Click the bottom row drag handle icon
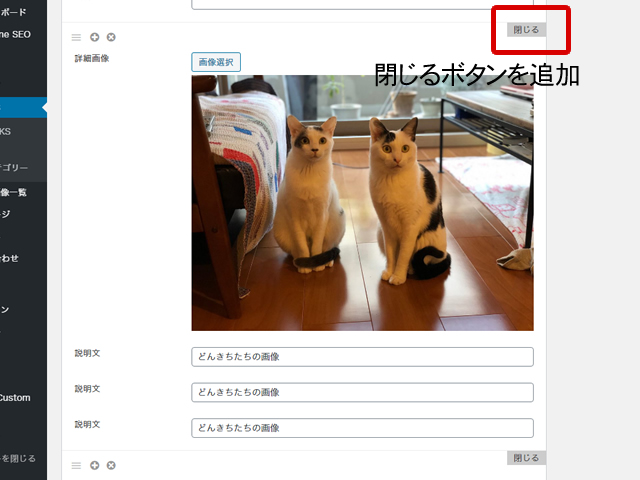This screenshot has width=640, height=480. point(77,465)
